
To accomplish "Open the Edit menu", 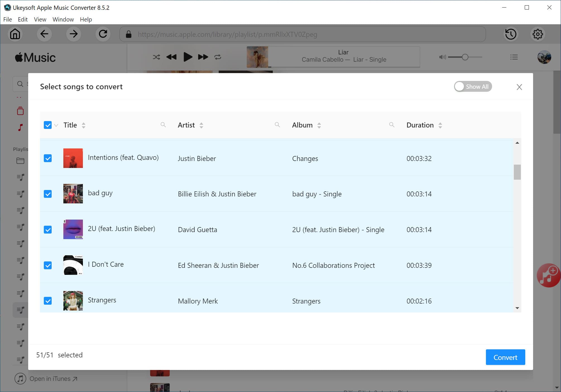I will (x=23, y=19).
